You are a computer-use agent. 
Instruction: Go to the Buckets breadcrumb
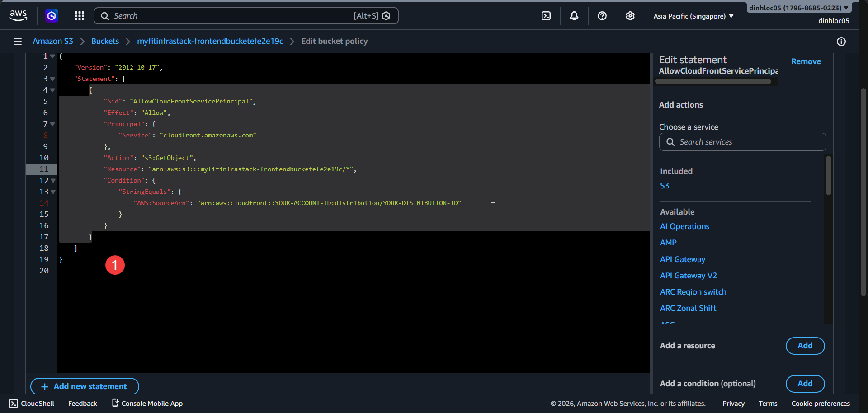(105, 41)
